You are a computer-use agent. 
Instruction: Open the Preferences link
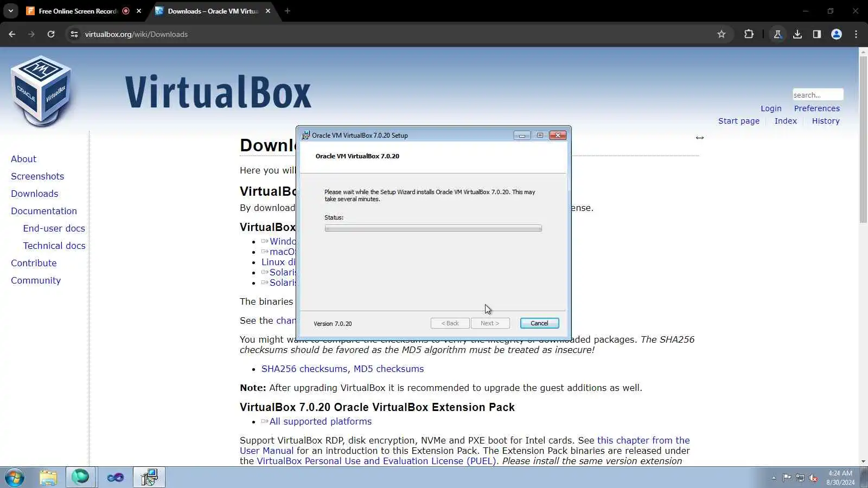point(817,108)
